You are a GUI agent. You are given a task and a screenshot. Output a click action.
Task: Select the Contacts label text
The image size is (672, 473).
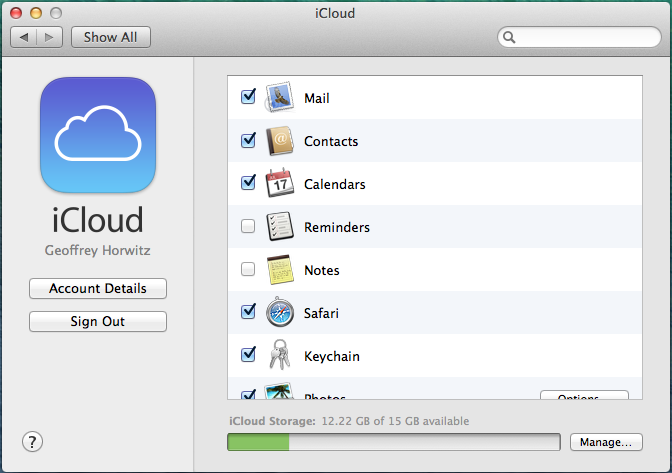coord(331,141)
